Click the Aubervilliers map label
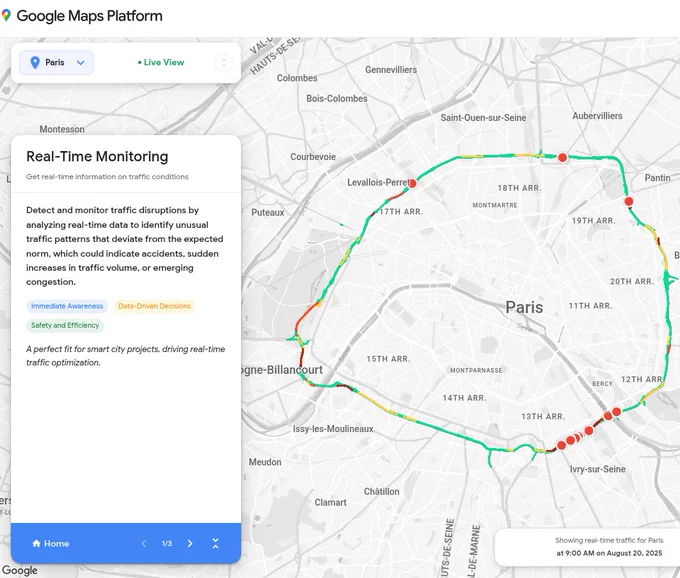This screenshot has height=578, width=680. (x=597, y=116)
